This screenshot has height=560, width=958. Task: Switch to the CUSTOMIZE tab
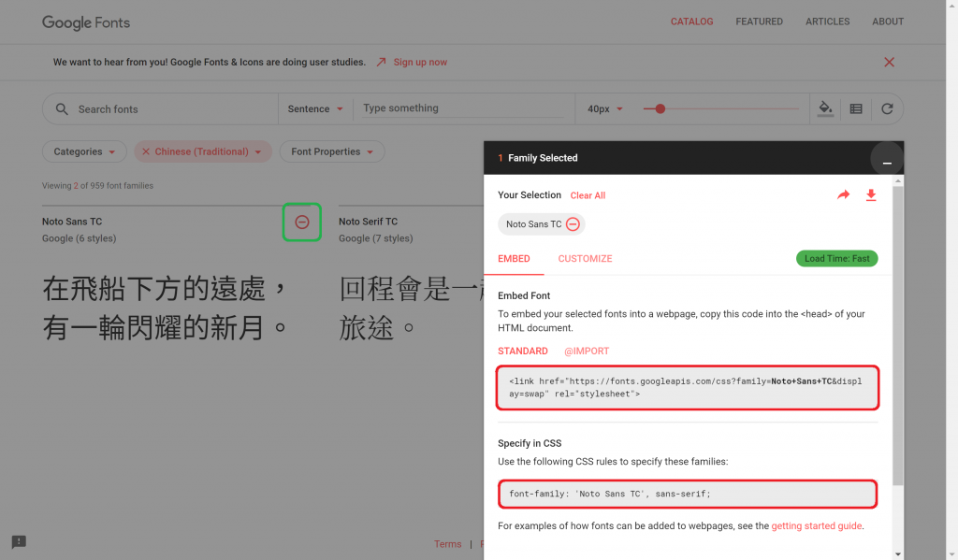(x=585, y=259)
